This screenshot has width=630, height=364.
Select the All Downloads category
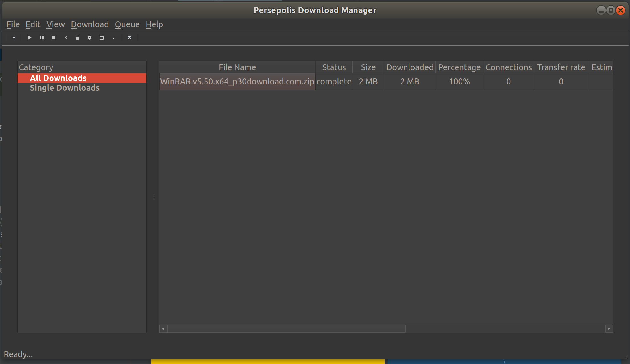pos(82,78)
